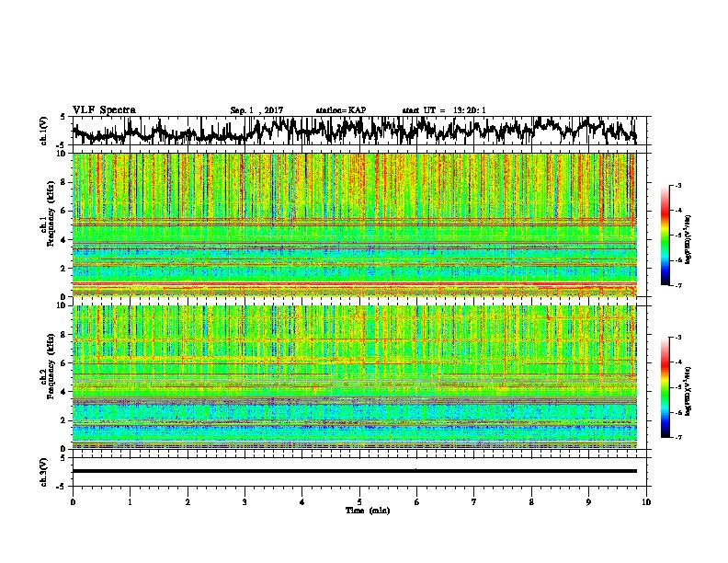Click the ch.2 spectrogram color scale bar
The width and height of the screenshot is (728, 563).
point(665,387)
